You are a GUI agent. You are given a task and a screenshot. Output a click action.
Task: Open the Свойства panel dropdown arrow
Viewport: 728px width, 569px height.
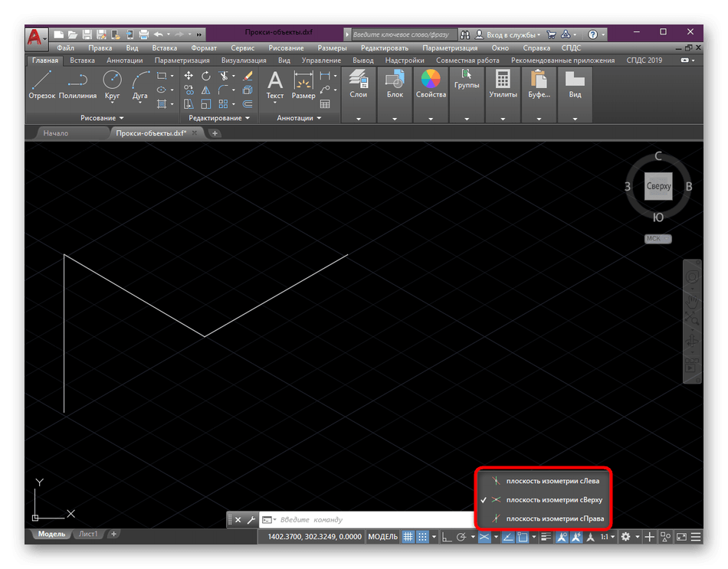[x=431, y=119]
